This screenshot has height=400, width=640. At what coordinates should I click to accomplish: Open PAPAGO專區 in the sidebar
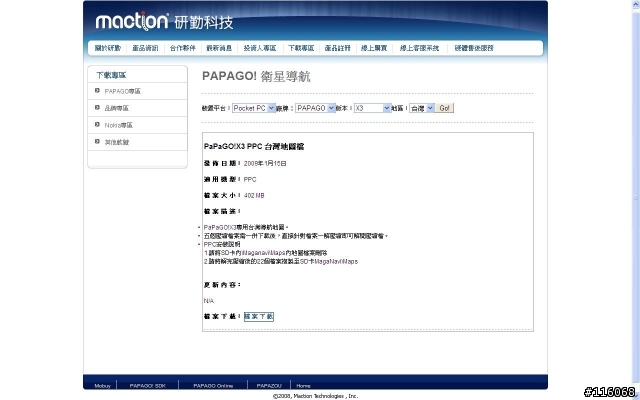(122, 91)
